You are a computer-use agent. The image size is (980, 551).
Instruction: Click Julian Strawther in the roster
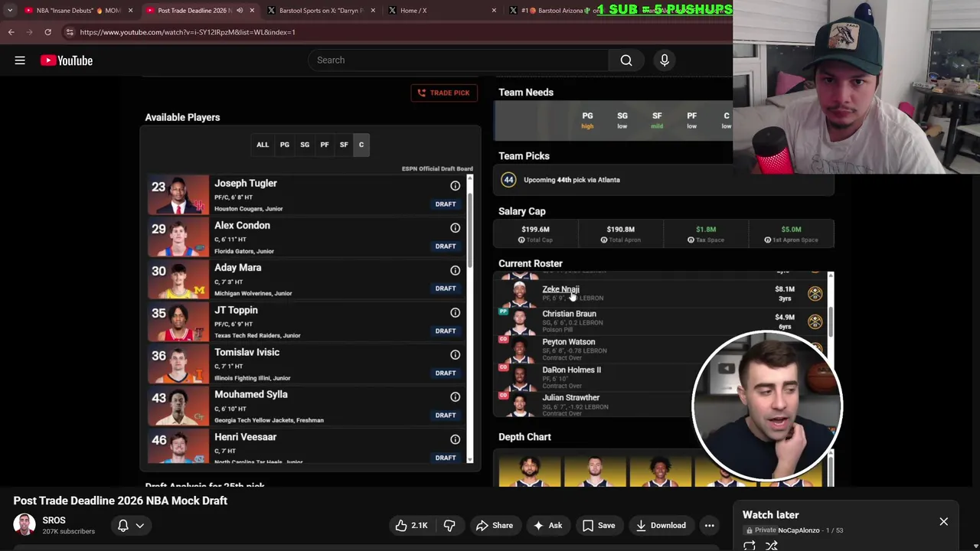click(x=570, y=398)
